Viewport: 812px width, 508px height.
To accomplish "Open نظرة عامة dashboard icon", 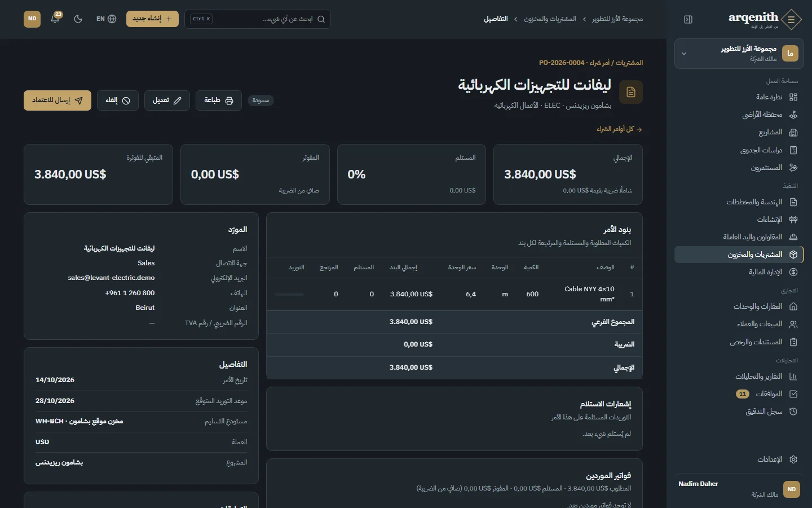I will (793, 97).
